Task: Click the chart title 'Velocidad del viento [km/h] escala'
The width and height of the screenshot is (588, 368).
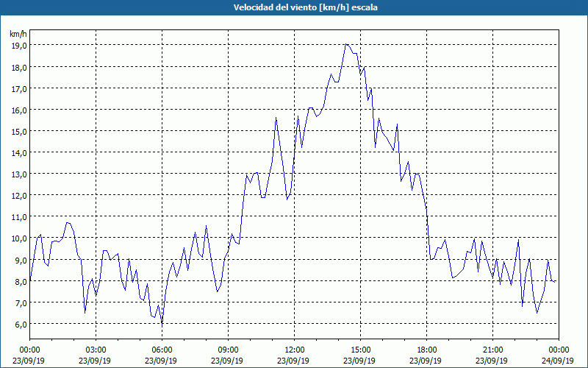Action: point(305,7)
